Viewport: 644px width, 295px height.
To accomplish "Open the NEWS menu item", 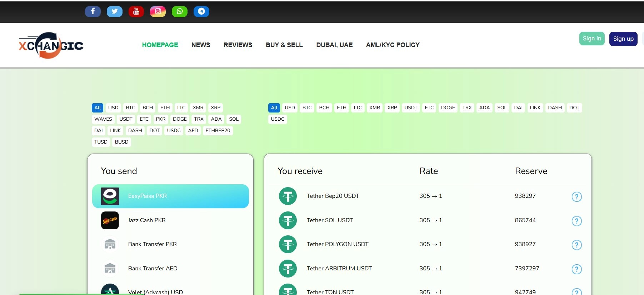I will pyautogui.click(x=201, y=45).
